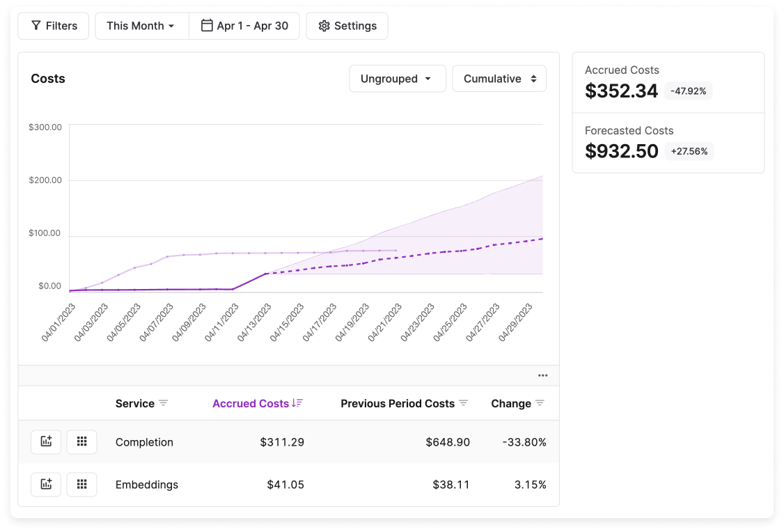Open the ellipsis options menu above the table
The width and height of the screenshot is (784, 532).
542,375
